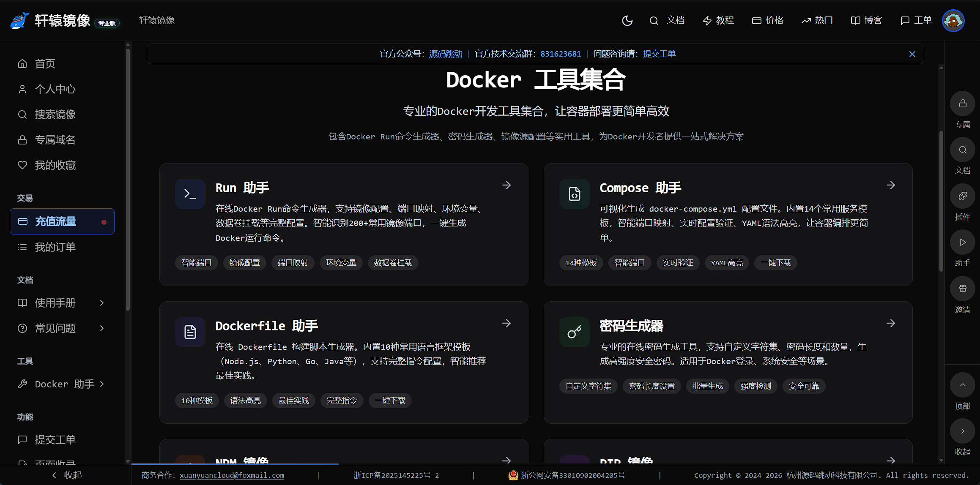
Task: Open 我的订单 in sidebar
Action: [62, 247]
